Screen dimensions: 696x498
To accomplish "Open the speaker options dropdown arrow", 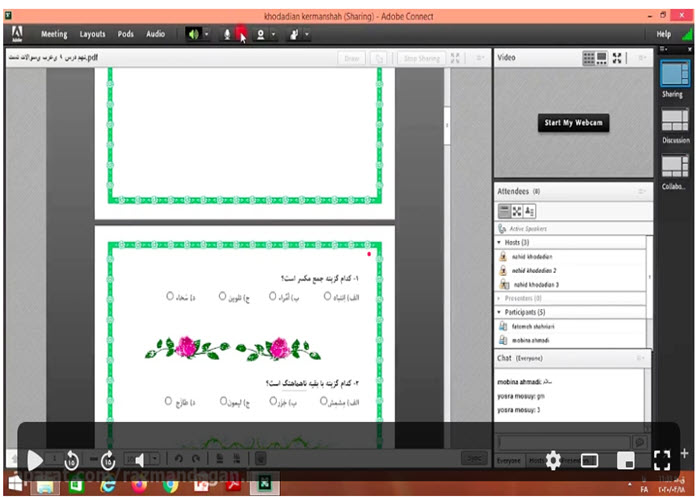I will point(206,34).
